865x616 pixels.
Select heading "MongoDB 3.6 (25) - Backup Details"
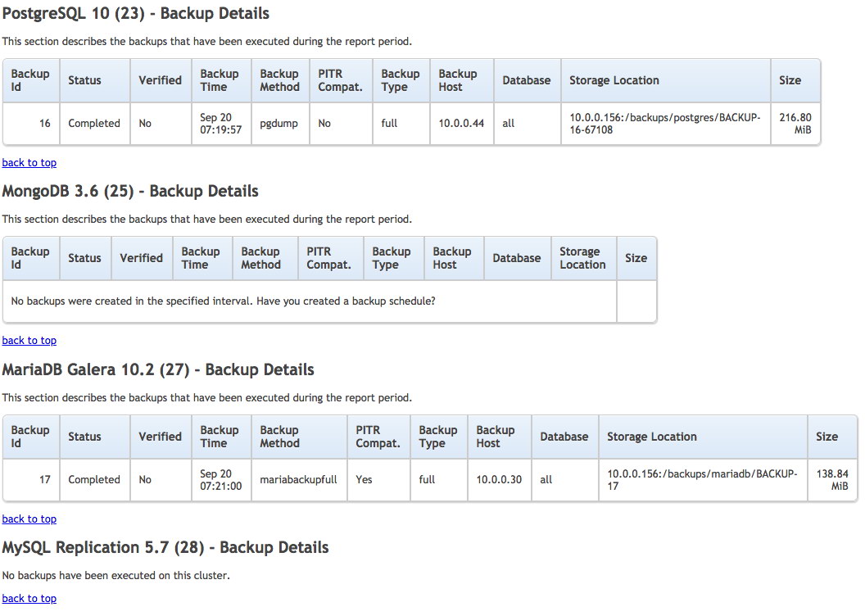coord(130,192)
